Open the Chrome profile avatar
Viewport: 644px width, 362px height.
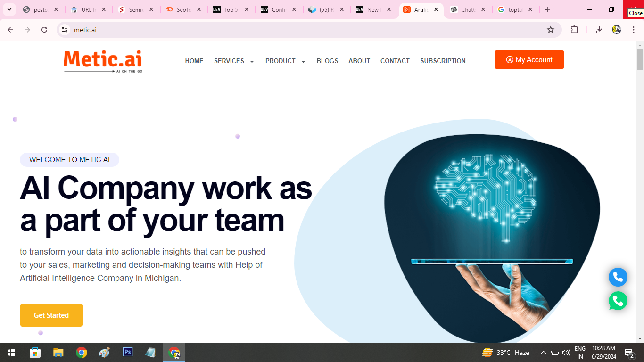(x=617, y=30)
